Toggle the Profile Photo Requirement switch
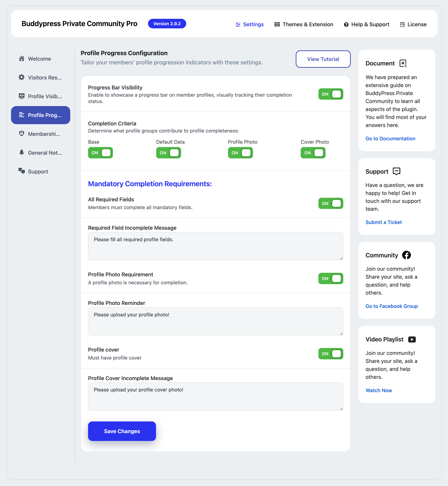 tap(331, 279)
